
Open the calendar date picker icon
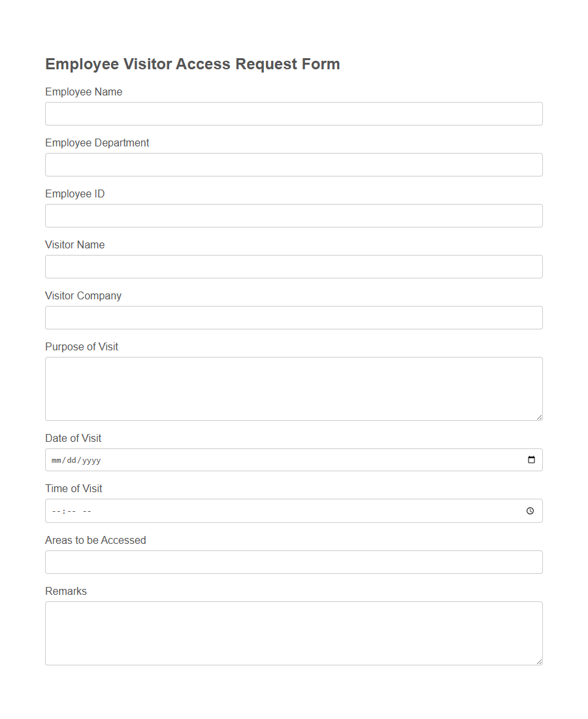pyautogui.click(x=532, y=460)
